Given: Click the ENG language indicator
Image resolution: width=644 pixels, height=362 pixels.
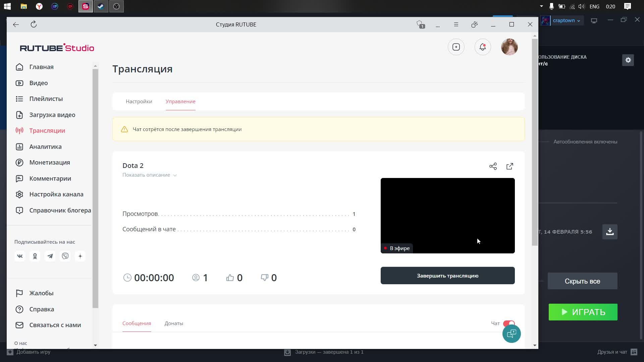Looking at the screenshot, I should coord(594,6).
